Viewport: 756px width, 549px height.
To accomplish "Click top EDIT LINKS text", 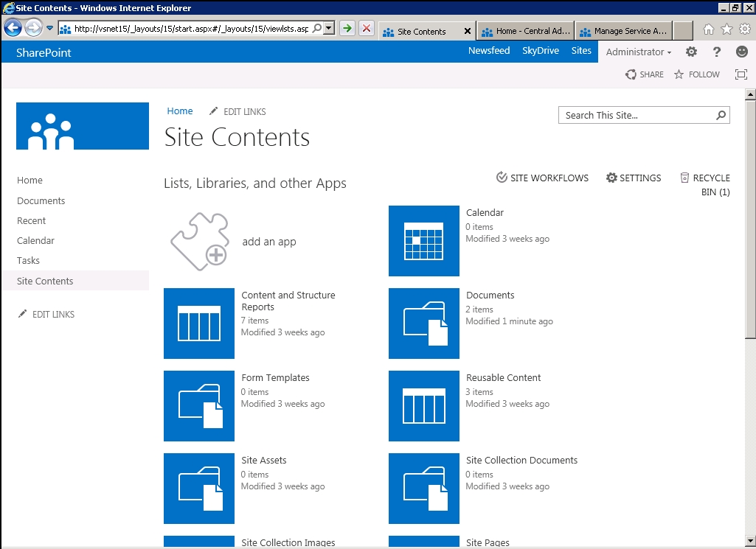I will (244, 112).
